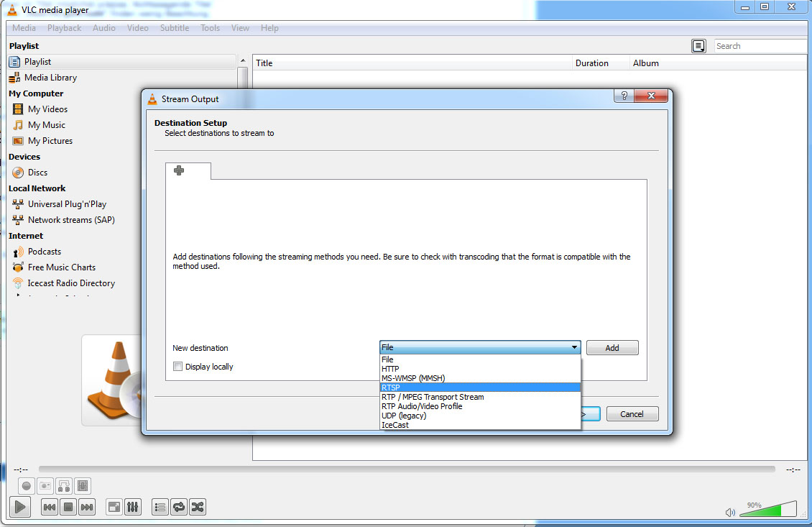812x527 pixels.
Task: Sort playlist by Title column
Action: (x=412, y=63)
